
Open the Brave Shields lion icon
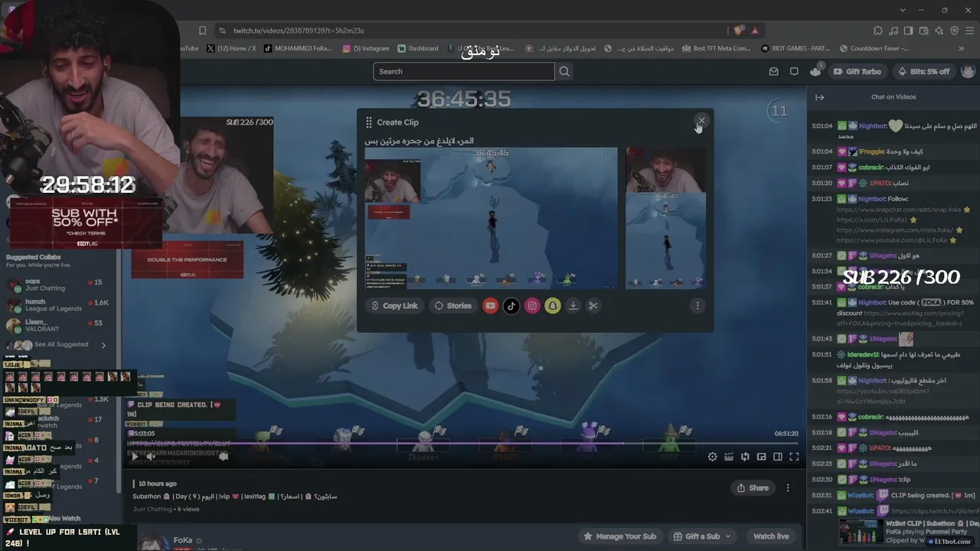pyautogui.click(x=738, y=31)
